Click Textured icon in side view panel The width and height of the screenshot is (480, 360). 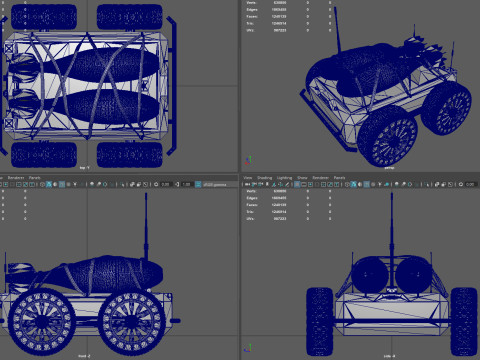373,184
